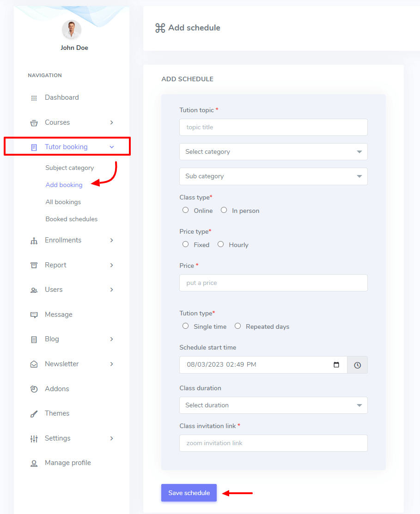
Task: Open the Select duration dropdown
Action: 273,405
